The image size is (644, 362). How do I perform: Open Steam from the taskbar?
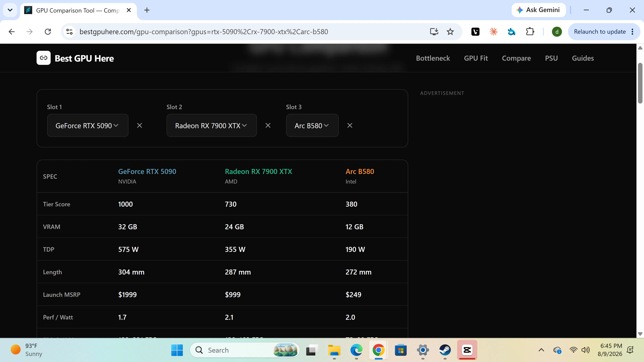(445, 350)
